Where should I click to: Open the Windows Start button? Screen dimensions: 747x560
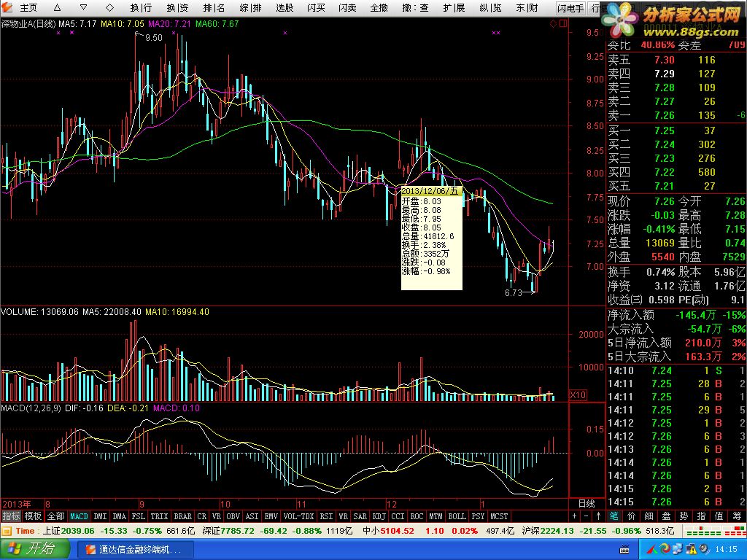click(34, 549)
